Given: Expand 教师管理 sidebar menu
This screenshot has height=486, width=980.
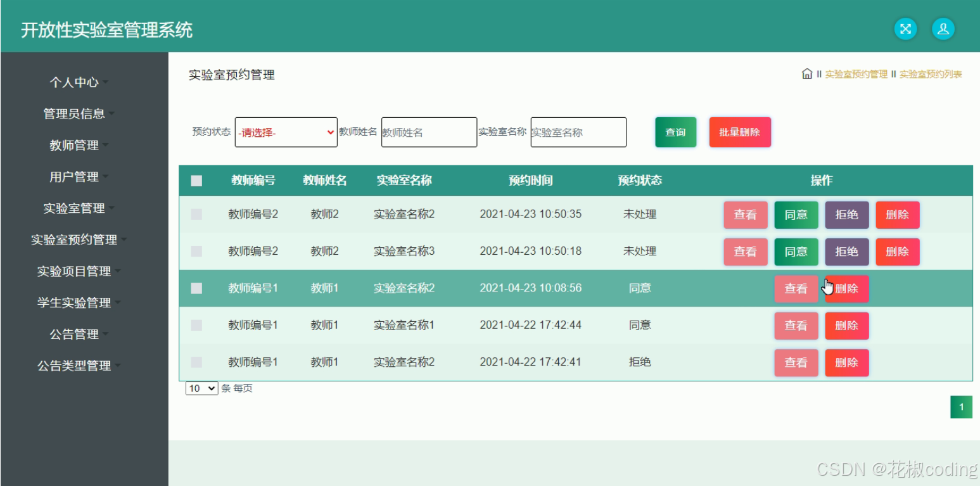Looking at the screenshot, I should [x=79, y=145].
